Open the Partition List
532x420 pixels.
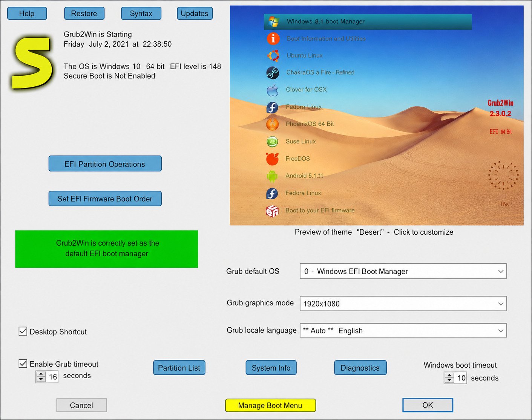click(179, 368)
